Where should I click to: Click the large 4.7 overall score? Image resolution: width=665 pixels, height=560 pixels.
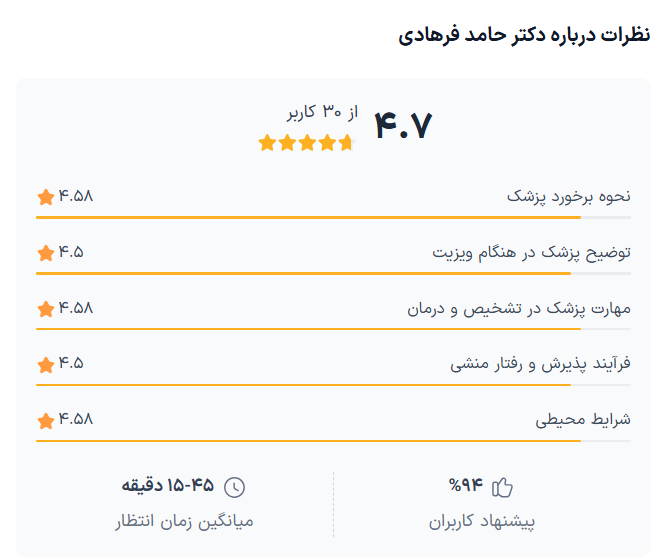click(x=403, y=127)
